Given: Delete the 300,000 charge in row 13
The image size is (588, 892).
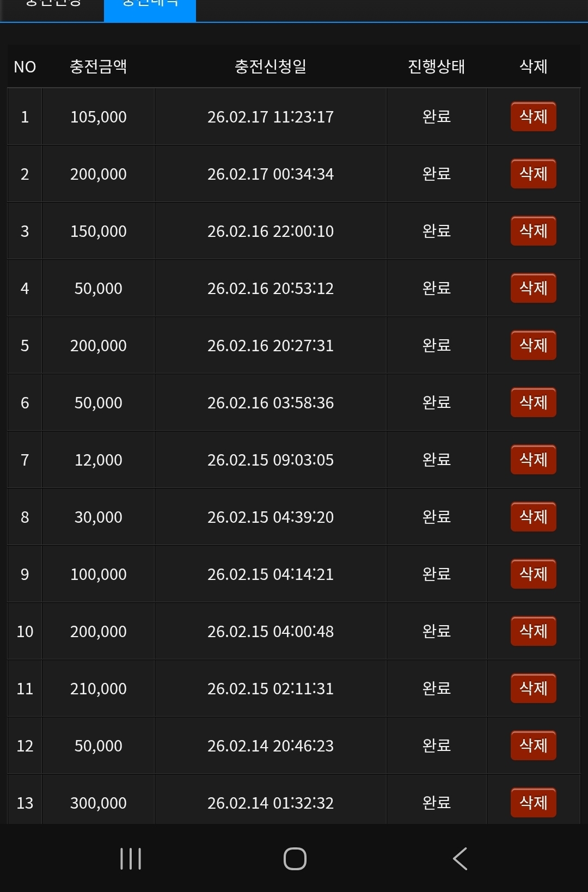Looking at the screenshot, I should click(533, 803).
